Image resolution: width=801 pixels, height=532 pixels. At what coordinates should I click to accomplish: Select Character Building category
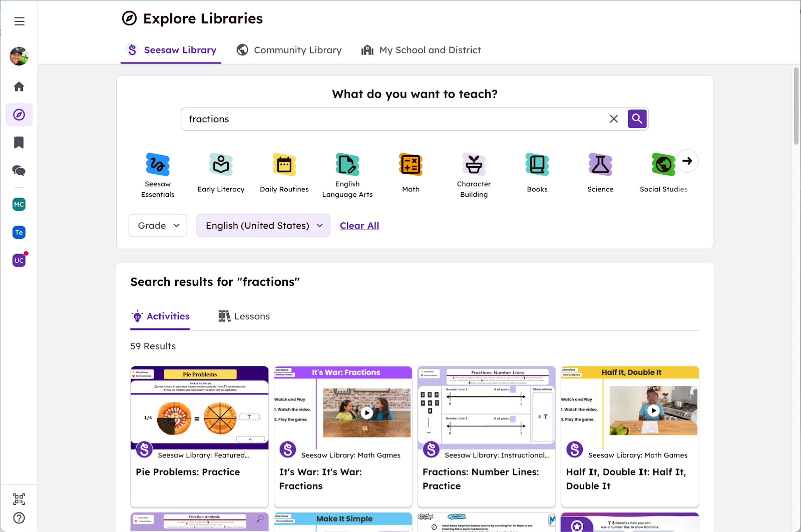(474, 175)
